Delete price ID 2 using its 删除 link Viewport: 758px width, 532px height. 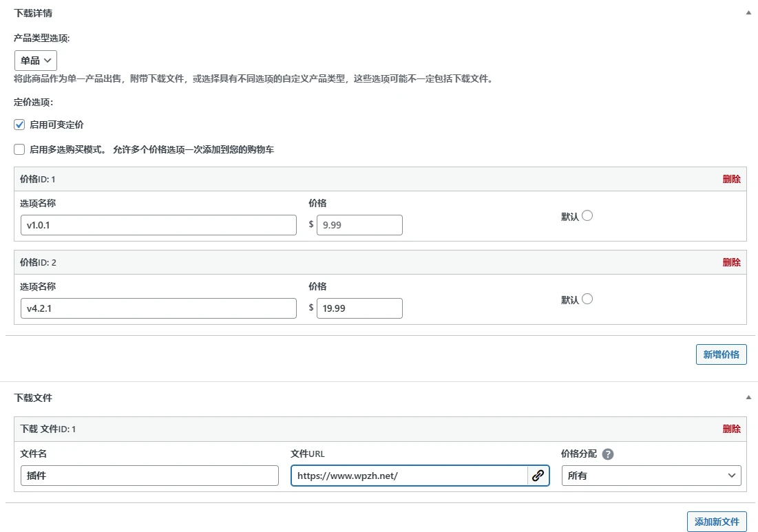coord(732,262)
